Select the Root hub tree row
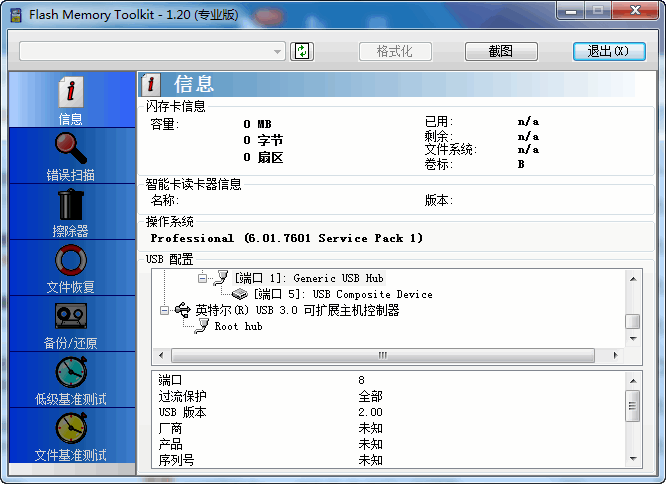This screenshot has width=666, height=484. tap(238, 326)
